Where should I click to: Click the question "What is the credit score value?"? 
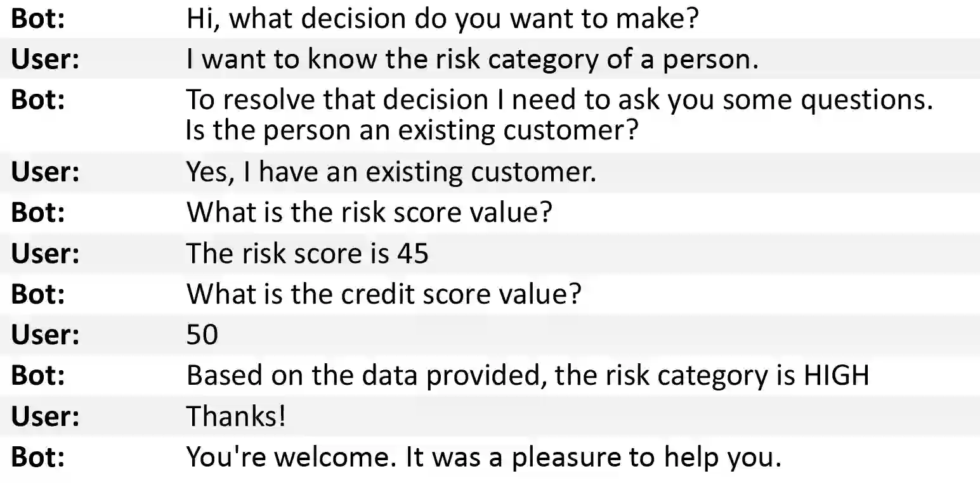tap(383, 294)
